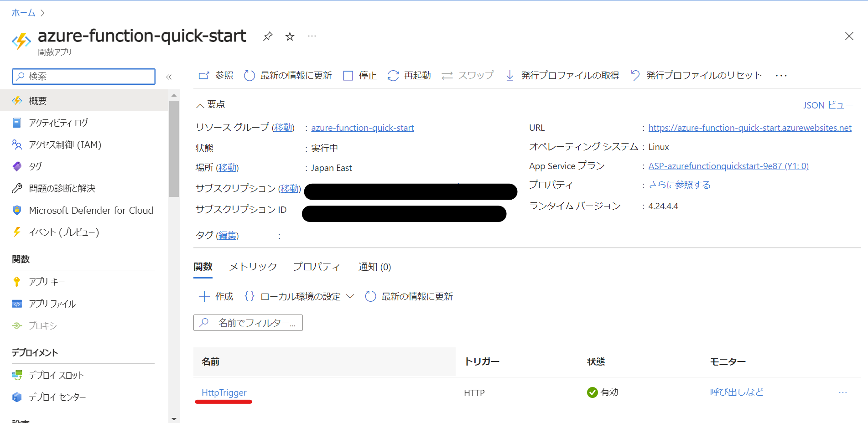Click さらに参照する properties link
868x423 pixels.
coord(680,185)
